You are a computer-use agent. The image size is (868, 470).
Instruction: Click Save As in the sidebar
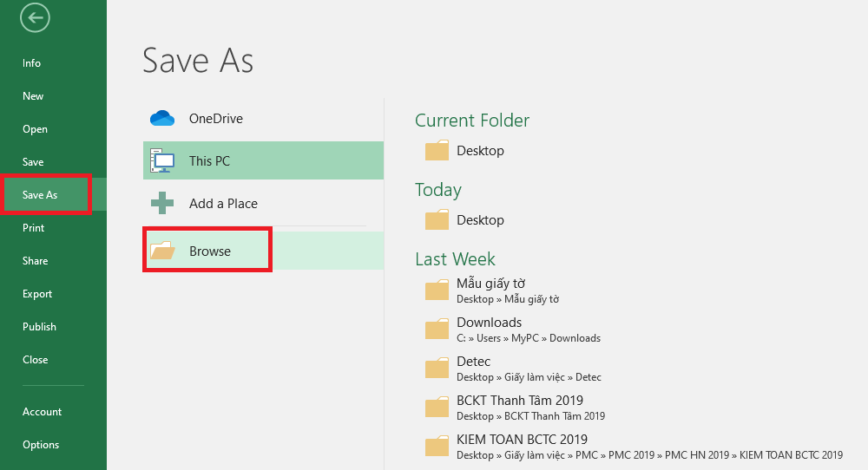point(40,195)
